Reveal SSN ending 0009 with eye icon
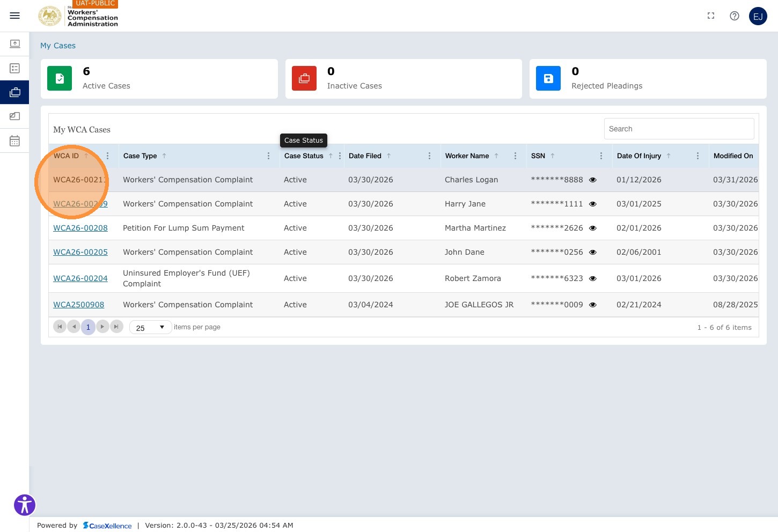 [x=593, y=305]
